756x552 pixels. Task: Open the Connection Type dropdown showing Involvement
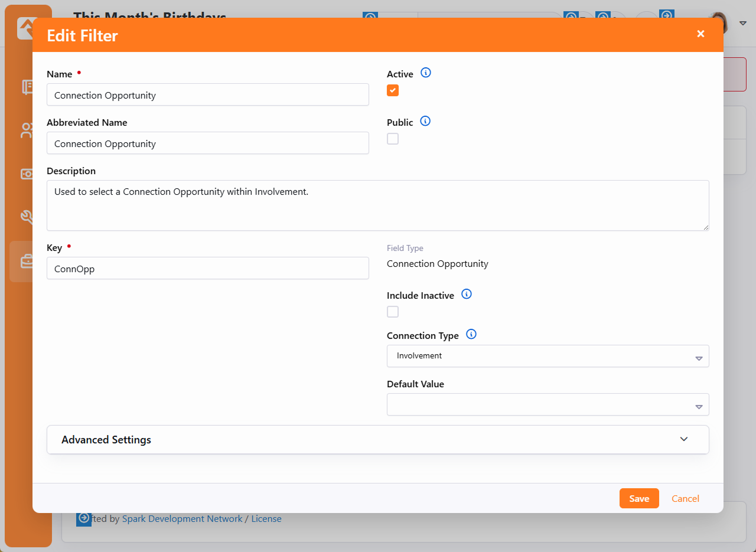pos(548,356)
